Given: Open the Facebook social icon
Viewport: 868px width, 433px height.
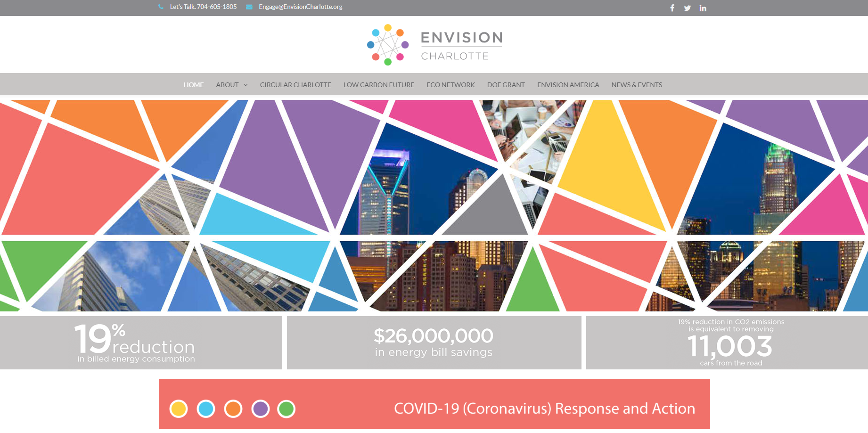Looking at the screenshot, I should (x=672, y=8).
